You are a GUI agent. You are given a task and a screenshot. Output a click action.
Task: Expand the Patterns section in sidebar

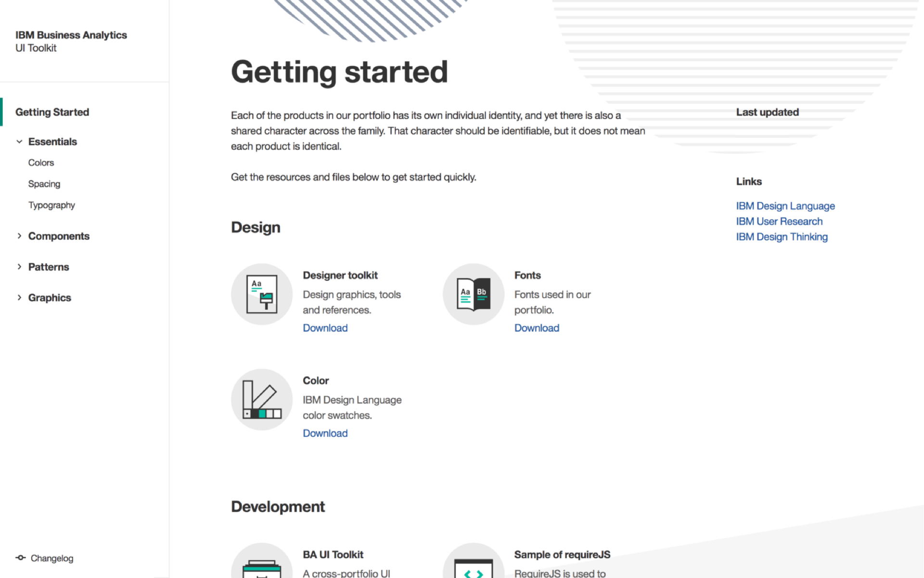click(19, 266)
